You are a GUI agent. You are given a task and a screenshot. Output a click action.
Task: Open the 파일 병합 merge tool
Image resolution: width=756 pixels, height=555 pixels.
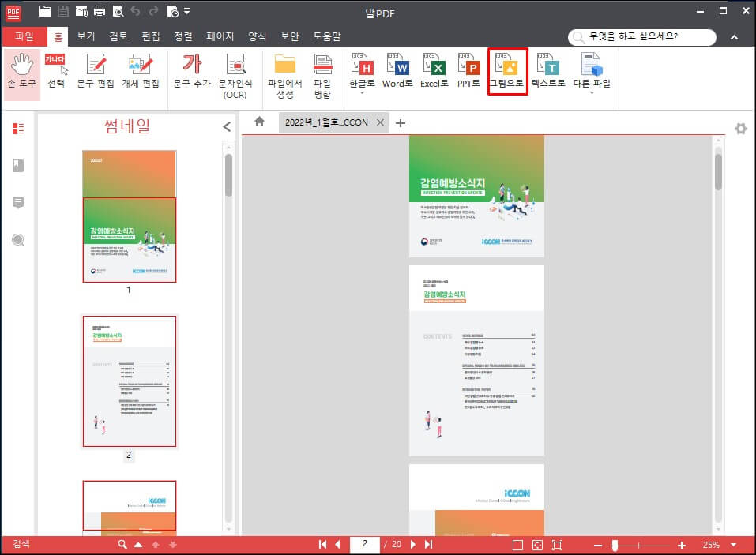click(x=323, y=71)
